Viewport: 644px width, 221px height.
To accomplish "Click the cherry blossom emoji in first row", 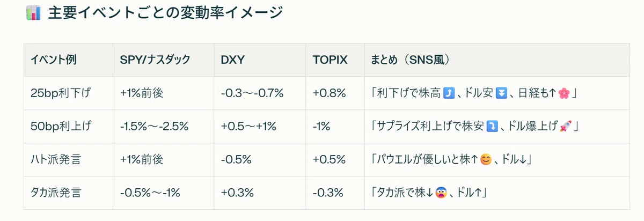I will pos(563,93).
